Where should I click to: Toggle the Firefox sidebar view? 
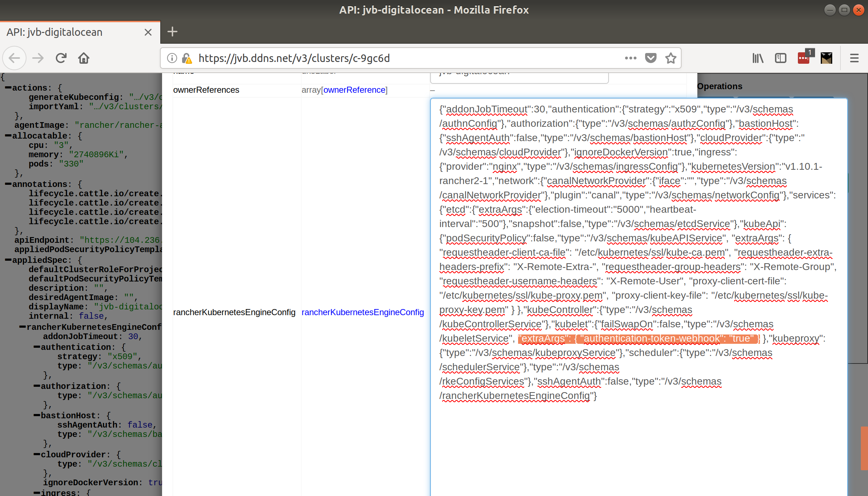[780, 58]
